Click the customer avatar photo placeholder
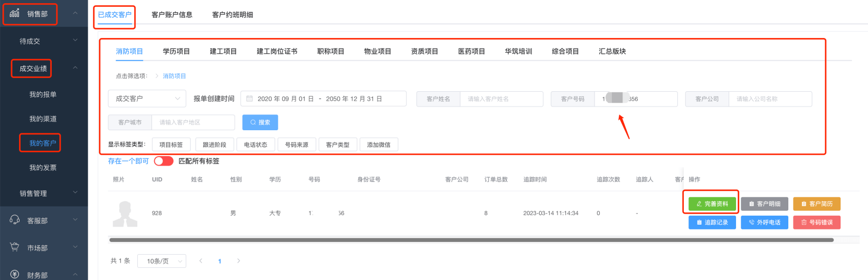The height and width of the screenshot is (280, 868). (x=125, y=214)
